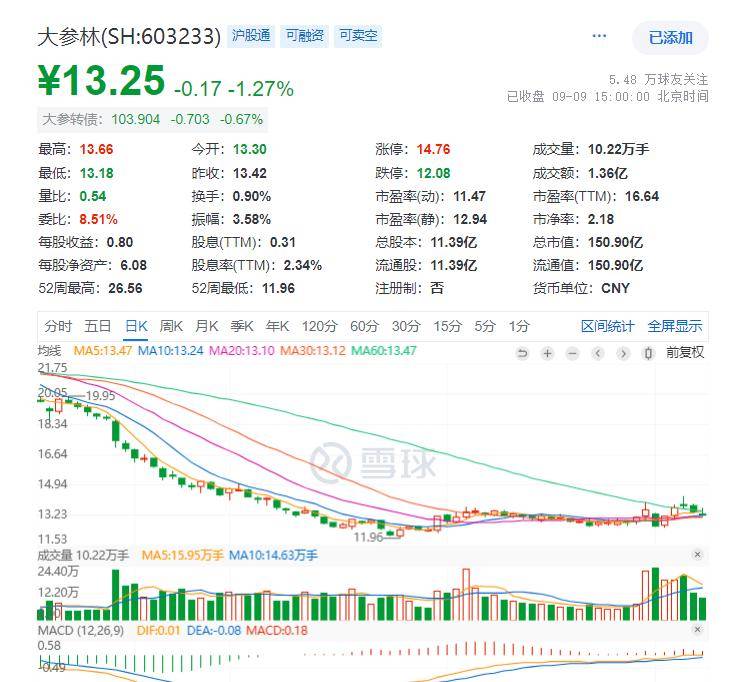Viewport: 744px width, 682px height.
Task: Select the 季K chart tab
Action: (242, 327)
